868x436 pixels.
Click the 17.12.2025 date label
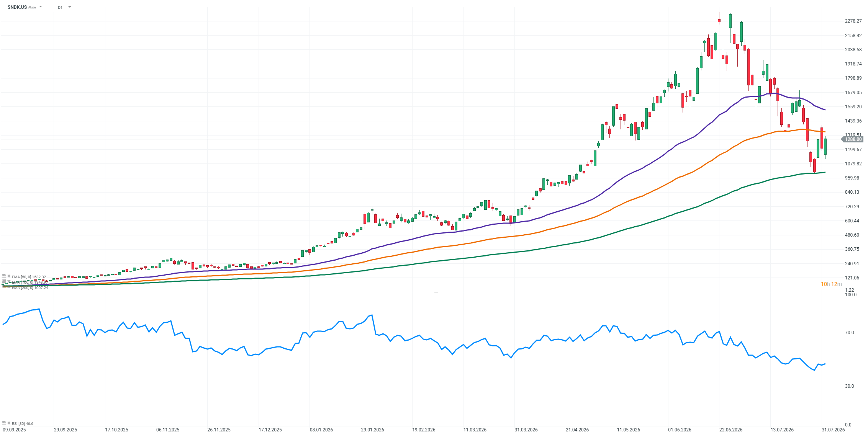click(270, 430)
